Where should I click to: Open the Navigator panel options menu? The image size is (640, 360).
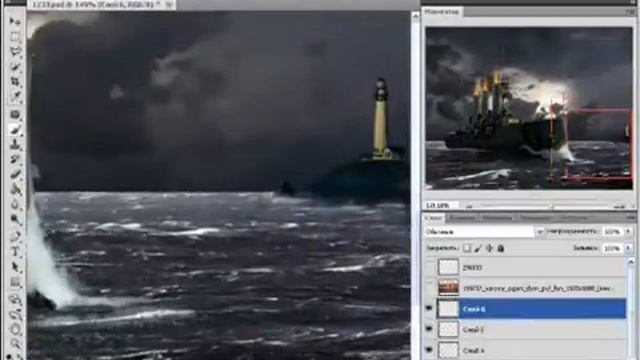click(x=631, y=12)
